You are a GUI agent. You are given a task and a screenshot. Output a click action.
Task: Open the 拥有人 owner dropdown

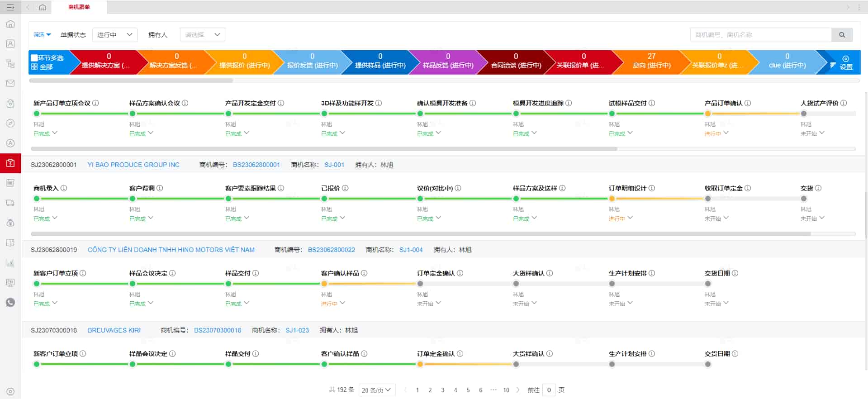click(202, 35)
